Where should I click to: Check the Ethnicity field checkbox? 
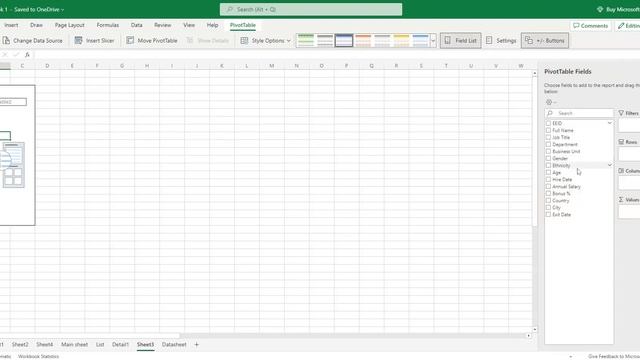click(x=548, y=165)
